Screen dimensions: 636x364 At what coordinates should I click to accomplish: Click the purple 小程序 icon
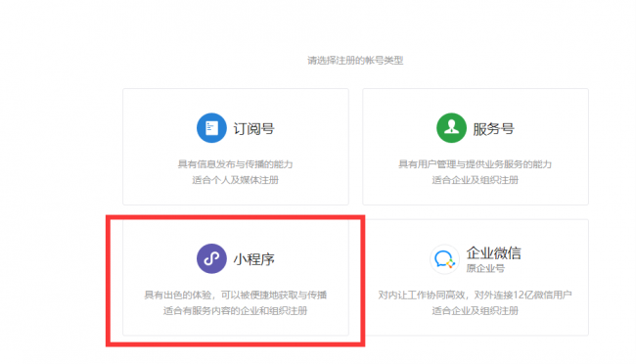pos(211,258)
